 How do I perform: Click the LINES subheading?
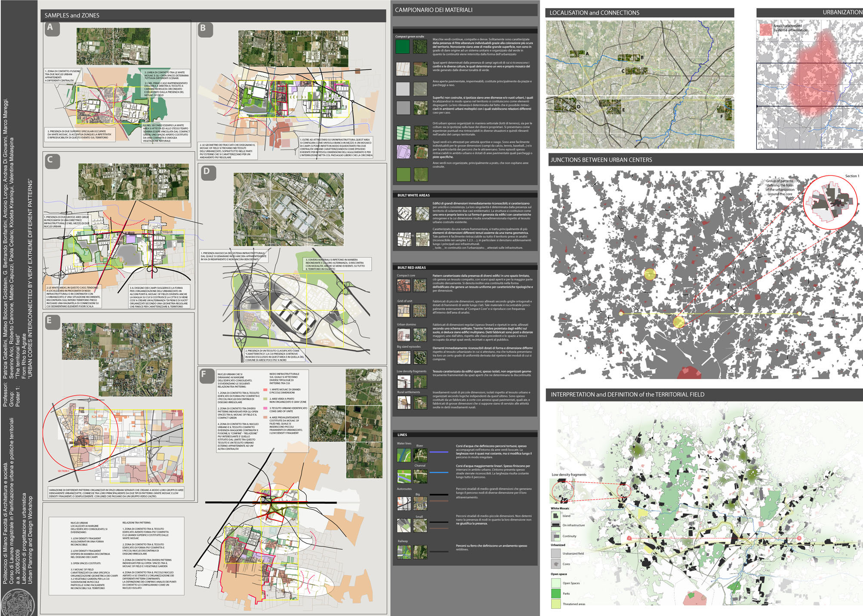click(x=402, y=435)
